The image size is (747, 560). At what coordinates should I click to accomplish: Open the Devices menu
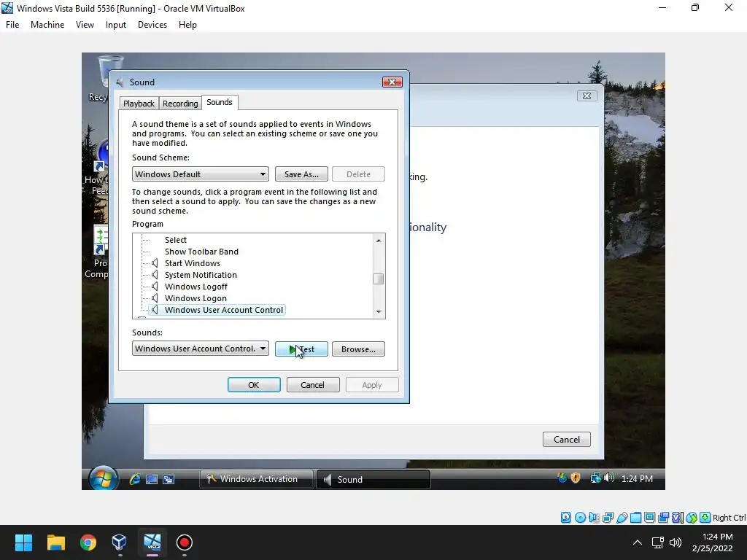pos(152,25)
